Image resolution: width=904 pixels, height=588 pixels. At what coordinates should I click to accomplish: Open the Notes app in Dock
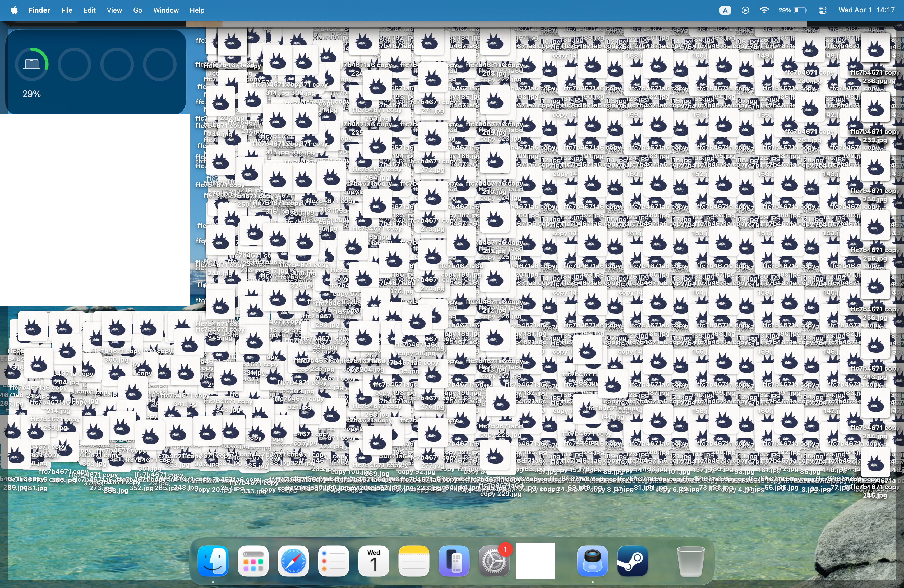414,561
